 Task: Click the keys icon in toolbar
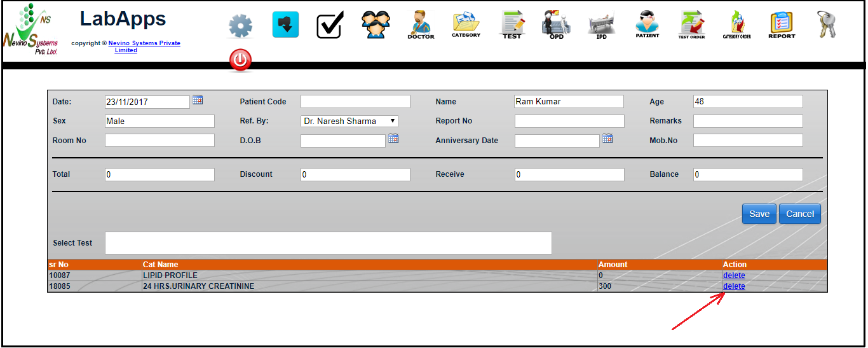[827, 25]
